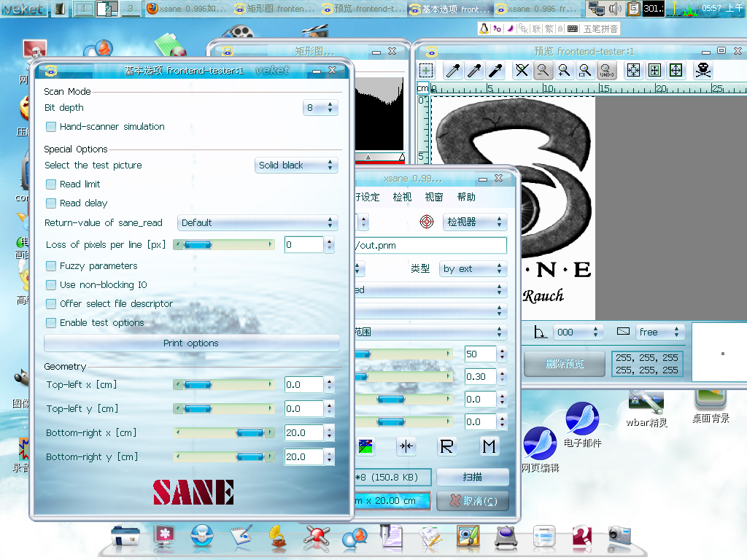Open the 帮助 menu in xsane window
747x560 pixels.
click(x=466, y=197)
